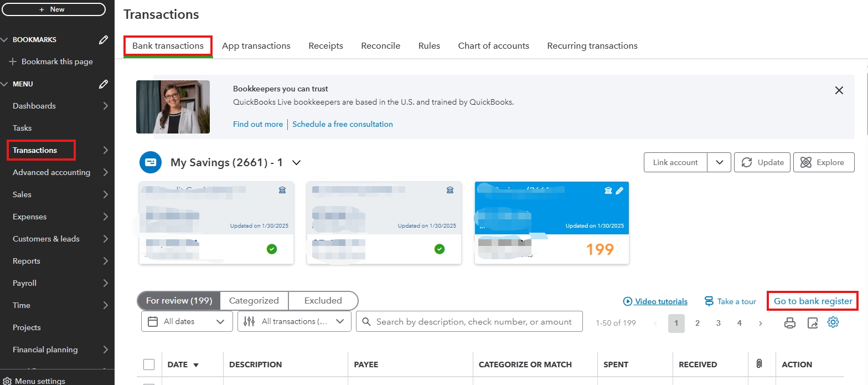This screenshot has width=868, height=385.
Task: Click the next page arrow
Action: tap(761, 323)
